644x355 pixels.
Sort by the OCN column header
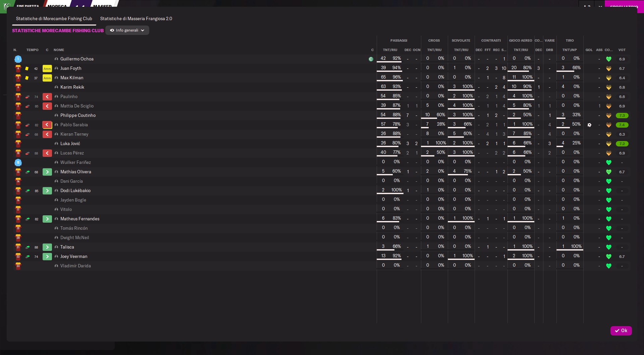click(417, 50)
